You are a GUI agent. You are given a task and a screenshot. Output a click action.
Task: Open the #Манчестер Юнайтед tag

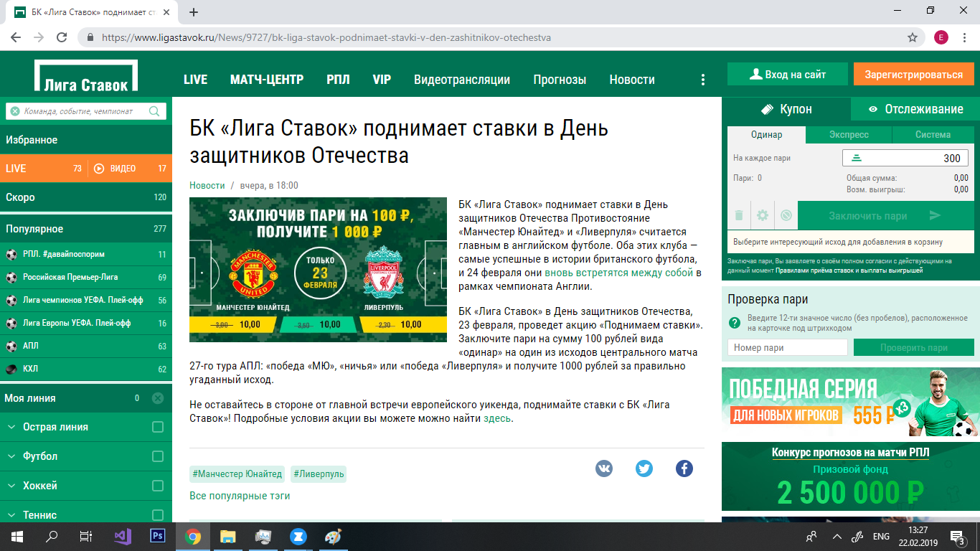click(237, 474)
